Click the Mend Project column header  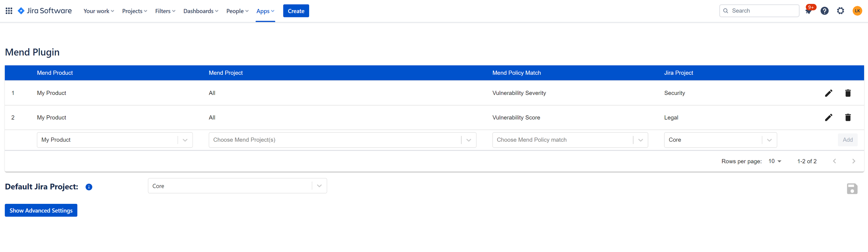click(x=226, y=73)
